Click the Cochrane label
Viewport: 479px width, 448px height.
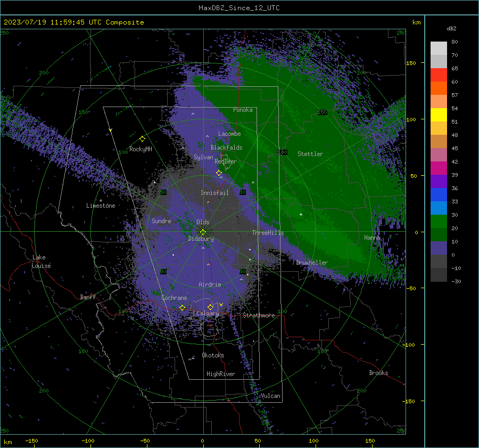pyautogui.click(x=174, y=298)
